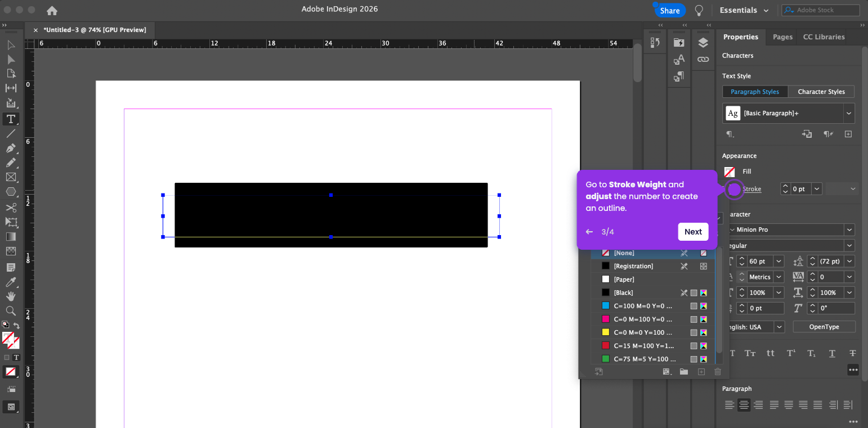Select the Rectangle Frame tool
Screen dimensions: 868x428
11,177
